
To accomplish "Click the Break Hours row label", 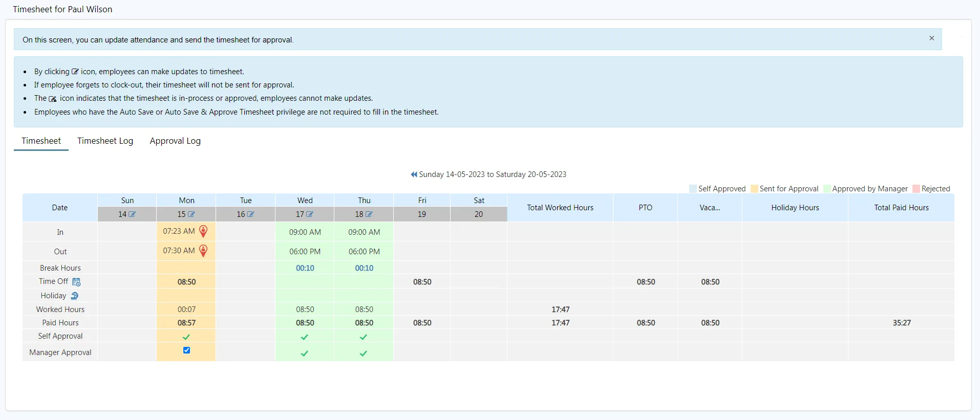I will click(x=60, y=268).
